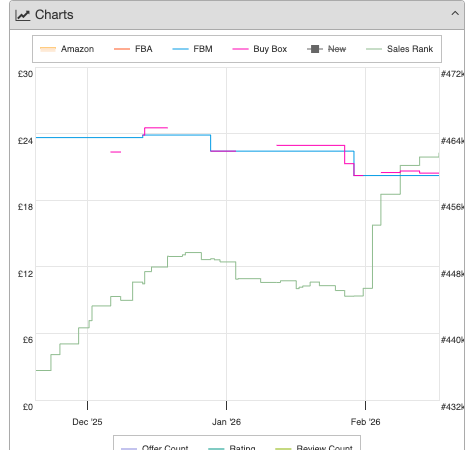Toggle the Sales Rank legend series

click(400, 49)
